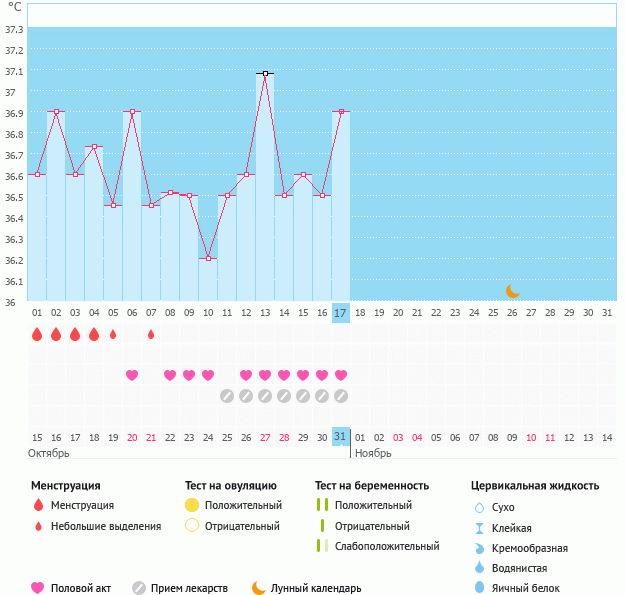
Task: Select the small spotting drop on cycle day 07
Action: point(151,334)
